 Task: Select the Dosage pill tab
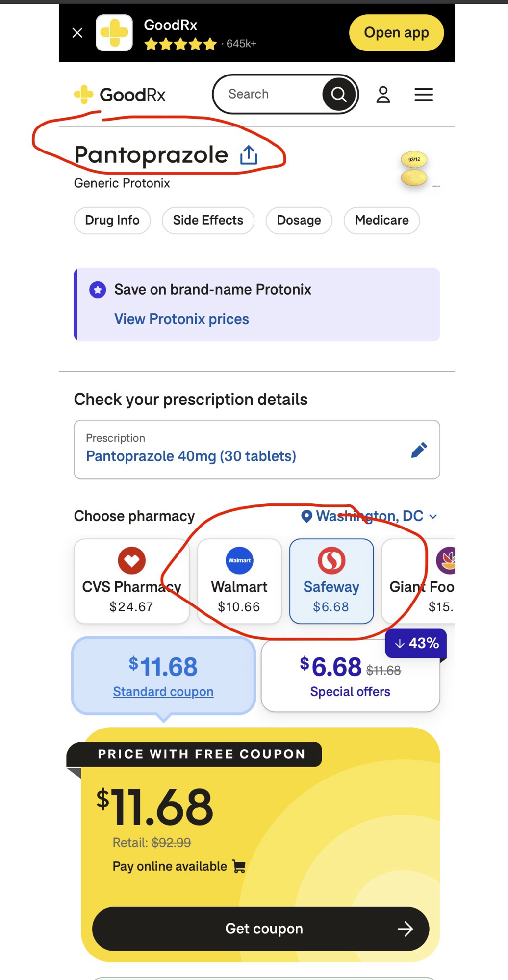[299, 221]
